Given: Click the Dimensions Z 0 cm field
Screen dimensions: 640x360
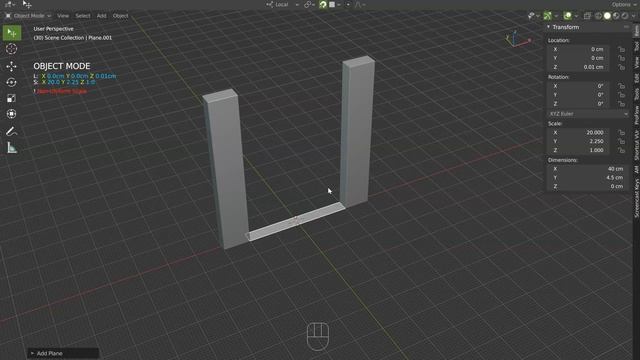Looking at the screenshot, I should [588, 187].
